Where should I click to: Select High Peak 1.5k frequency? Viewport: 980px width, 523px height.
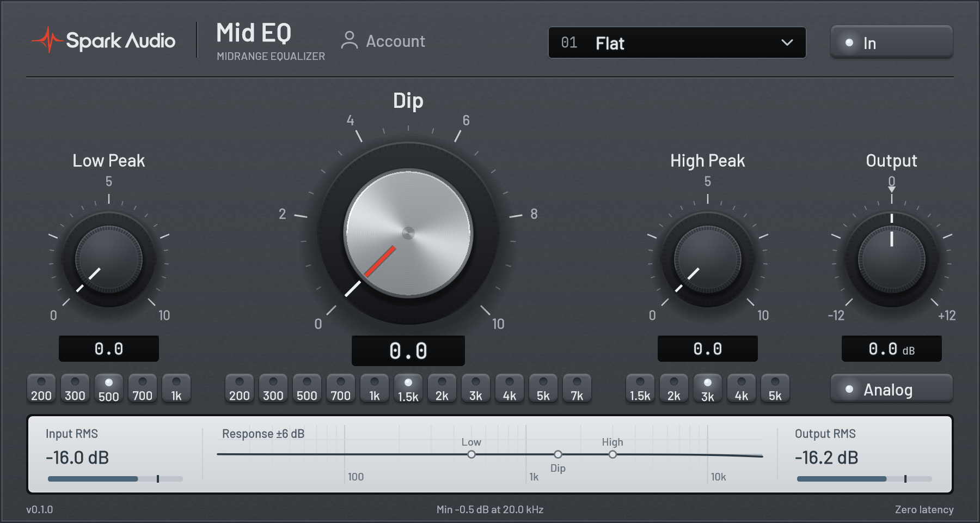pyautogui.click(x=640, y=389)
